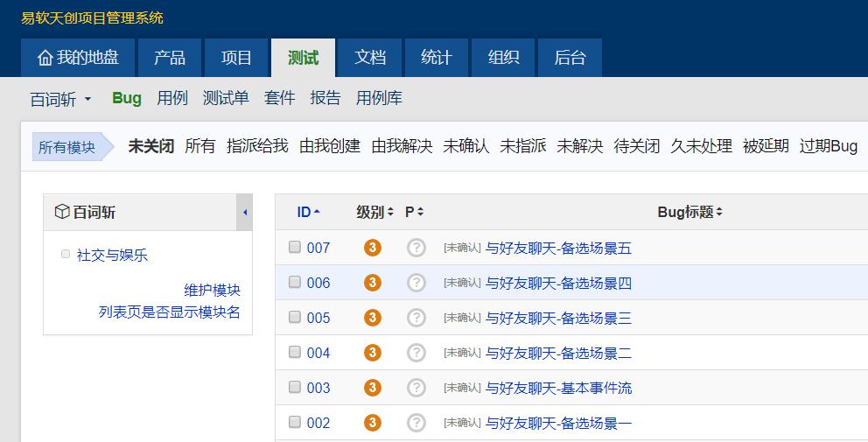Open the 我的地盘 home tab
This screenshot has width=868, height=442.
(78, 58)
